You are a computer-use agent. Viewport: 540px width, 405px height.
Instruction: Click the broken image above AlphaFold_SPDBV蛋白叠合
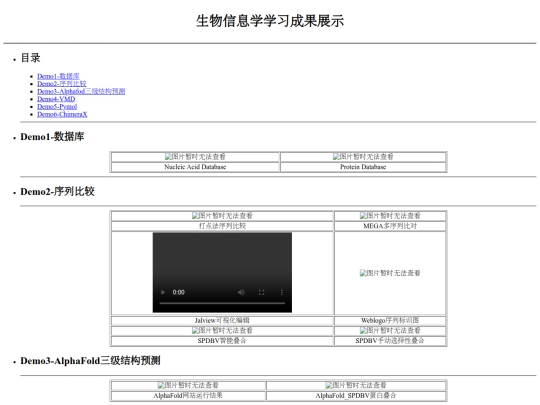coord(356,385)
